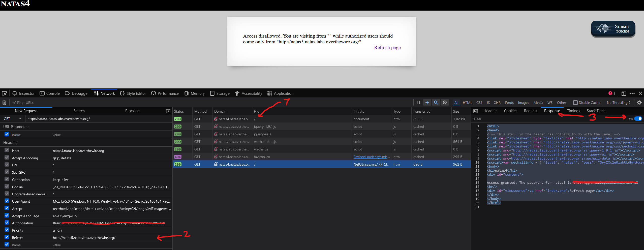Open the No Throttling dropdown
Image resolution: width=644 pixels, height=250 pixels.
click(x=619, y=103)
